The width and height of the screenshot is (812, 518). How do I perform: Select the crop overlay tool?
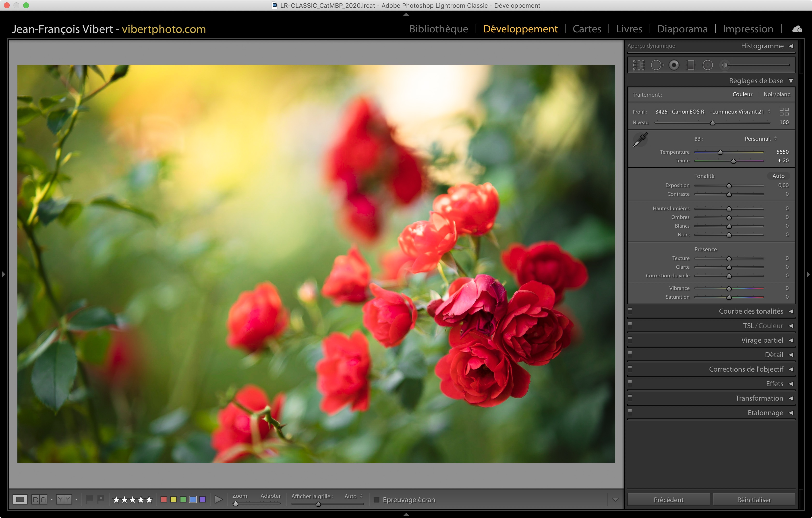[x=638, y=65]
